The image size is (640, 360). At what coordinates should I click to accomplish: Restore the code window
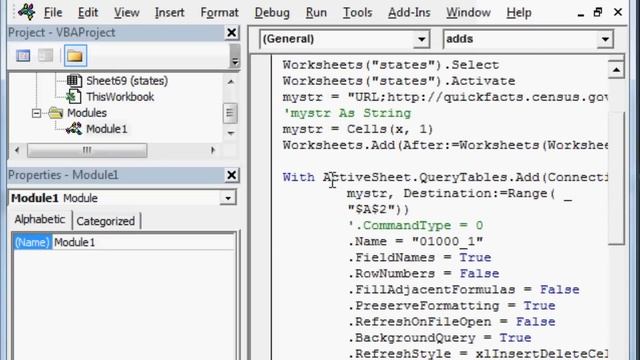coord(598,12)
